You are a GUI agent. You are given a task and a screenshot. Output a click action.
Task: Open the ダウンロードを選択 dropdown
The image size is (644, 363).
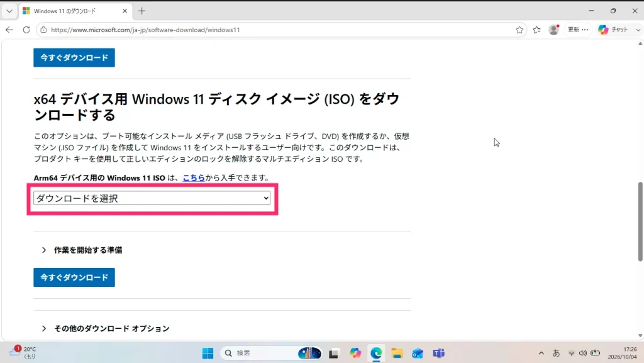(x=152, y=198)
